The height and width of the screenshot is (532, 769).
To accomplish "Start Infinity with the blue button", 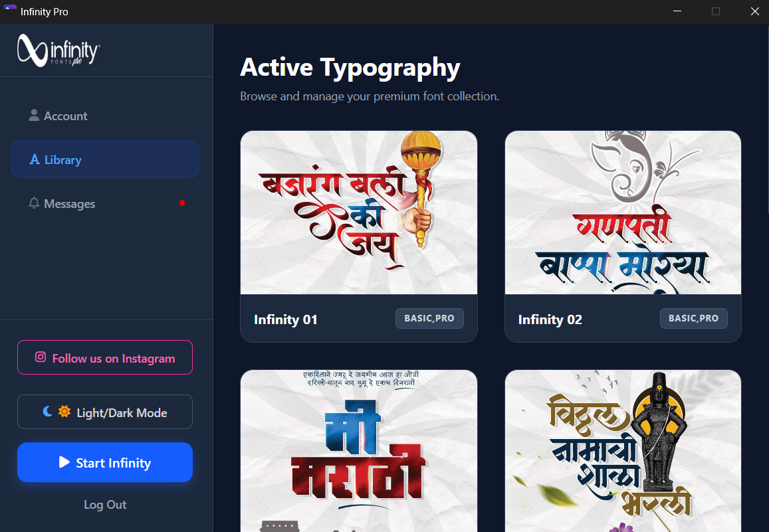I will tap(105, 462).
